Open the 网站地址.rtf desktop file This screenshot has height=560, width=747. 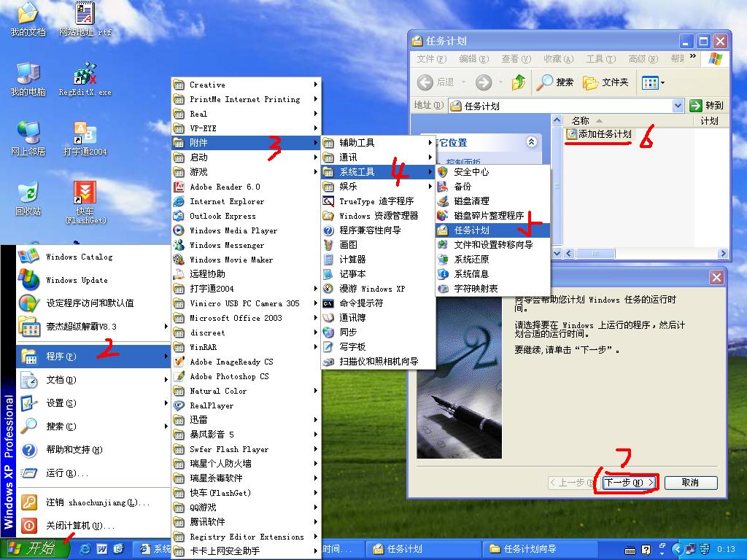click(85, 19)
